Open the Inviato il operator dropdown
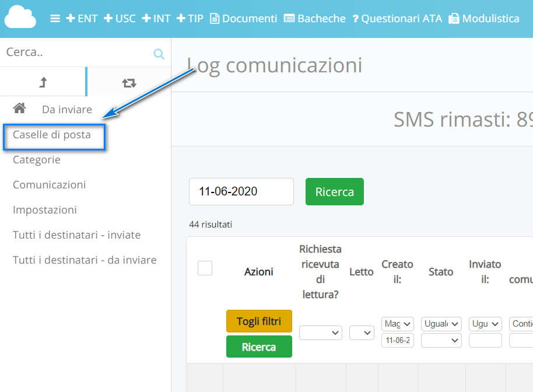Viewport: 533px width, 392px height. 485,324
